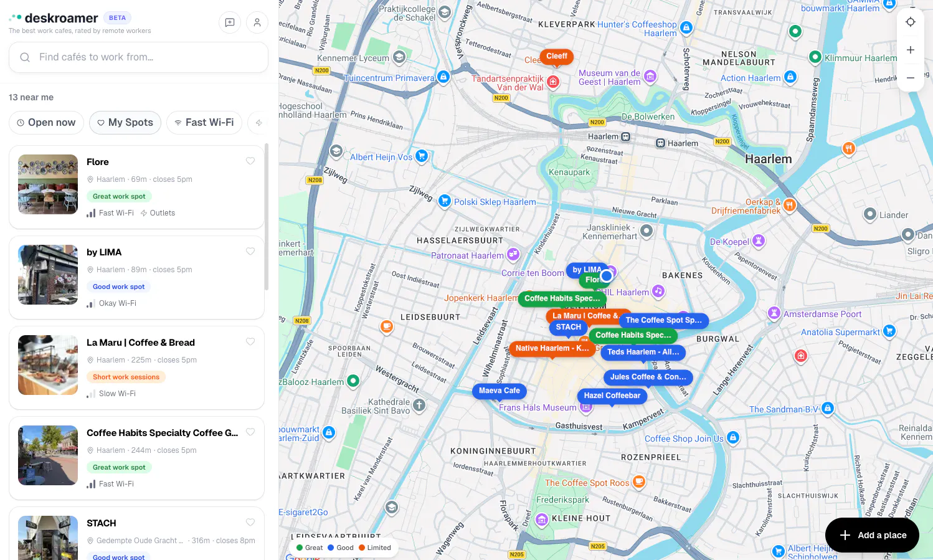This screenshot has width=933, height=560.
Task: Toggle the Fast Wi-Fi filter
Action: [204, 123]
